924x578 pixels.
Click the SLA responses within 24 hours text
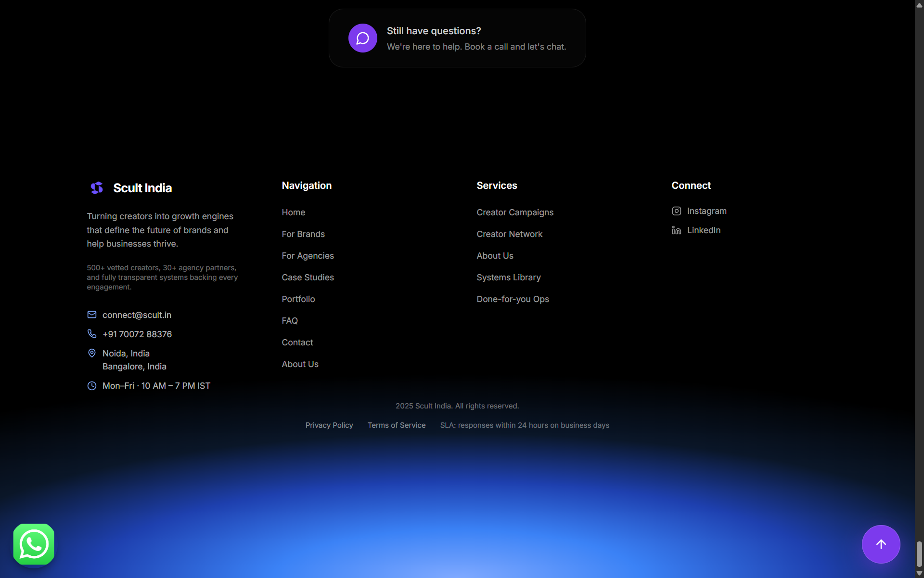(x=525, y=425)
